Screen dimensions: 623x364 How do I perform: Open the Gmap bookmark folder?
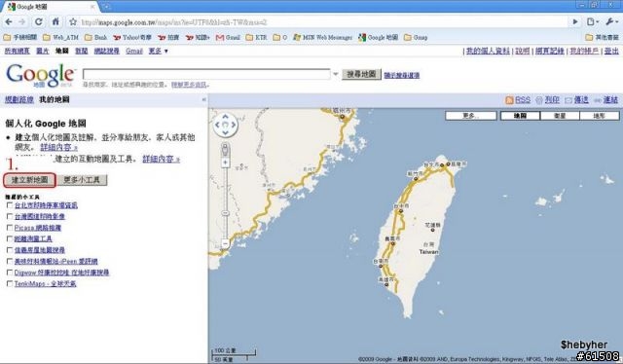point(416,37)
